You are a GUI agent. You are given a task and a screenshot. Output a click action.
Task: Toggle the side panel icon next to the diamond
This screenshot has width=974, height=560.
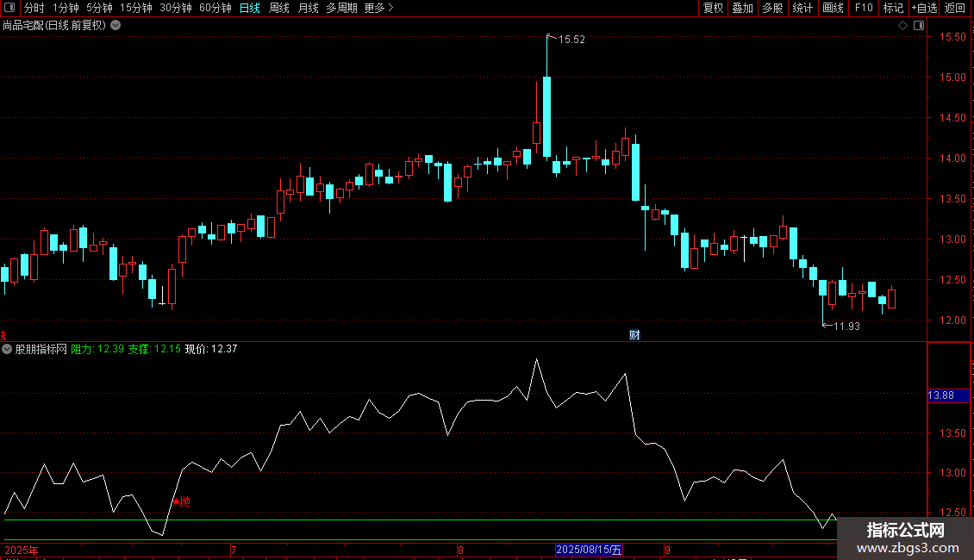tap(919, 26)
